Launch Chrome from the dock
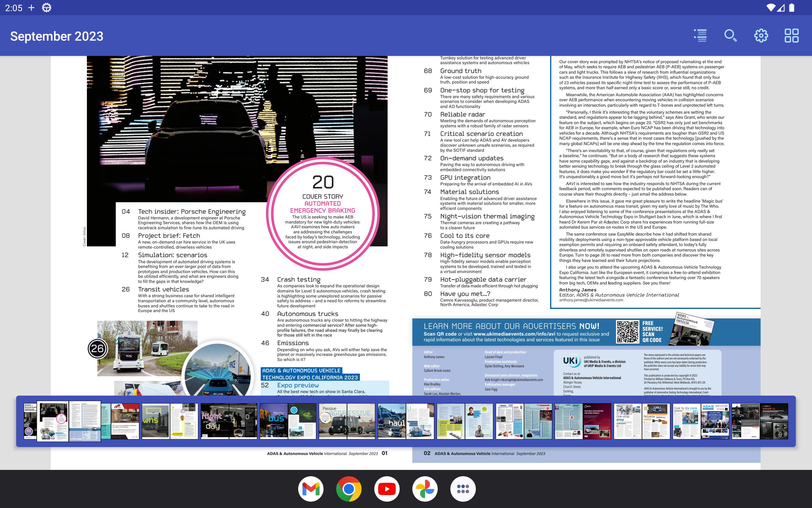This screenshot has height=508, width=812. (x=349, y=489)
